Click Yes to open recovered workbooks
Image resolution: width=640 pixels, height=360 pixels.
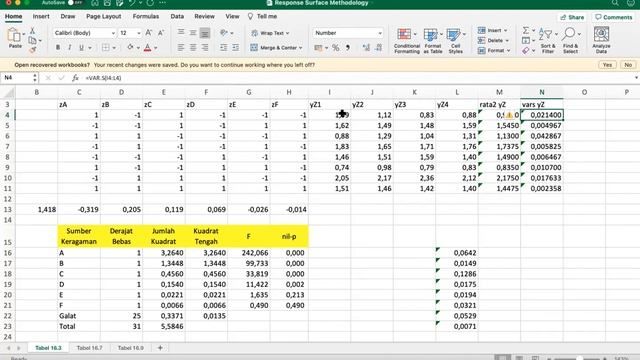[607, 65]
